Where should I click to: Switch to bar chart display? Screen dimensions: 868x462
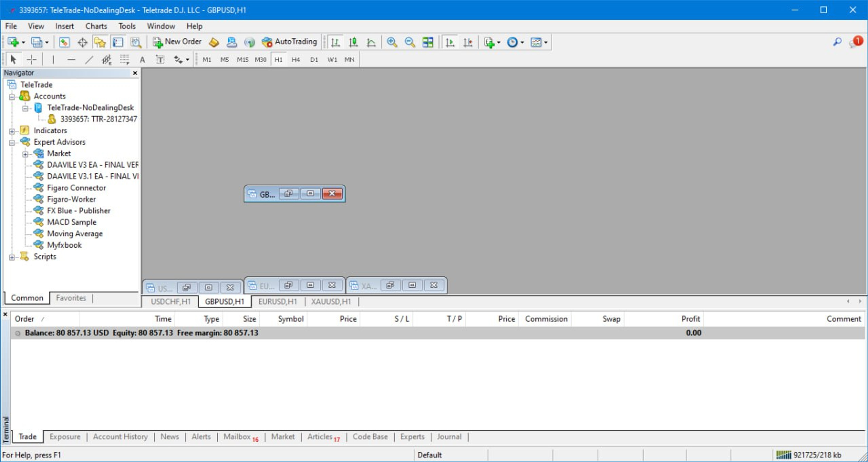[335, 42]
